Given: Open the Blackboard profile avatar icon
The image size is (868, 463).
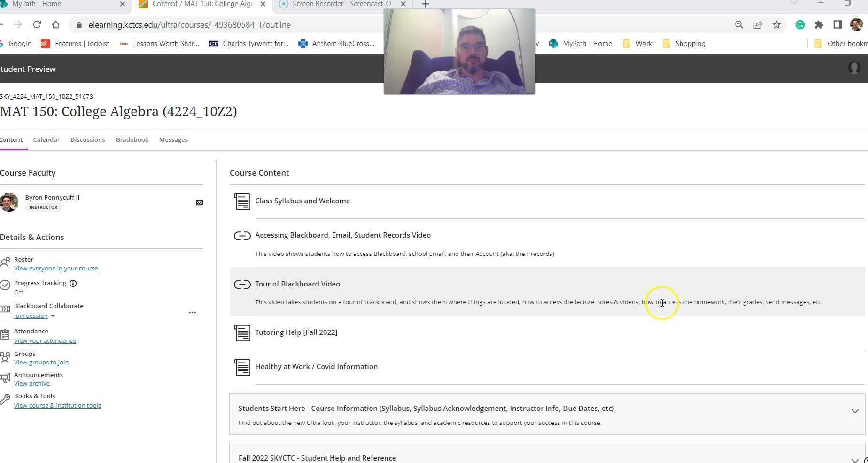Looking at the screenshot, I should point(854,69).
